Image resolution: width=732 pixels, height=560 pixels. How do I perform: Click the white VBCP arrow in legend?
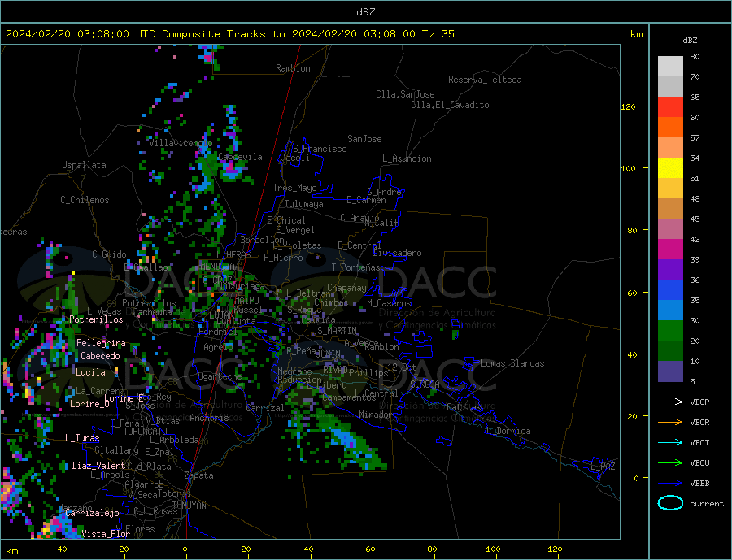tap(670, 402)
